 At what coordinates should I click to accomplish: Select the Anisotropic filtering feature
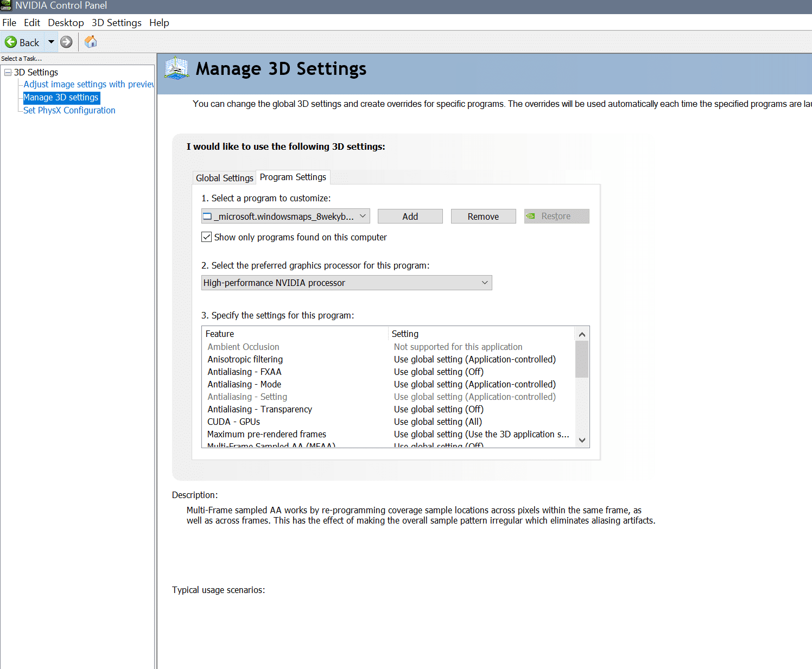click(245, 359)
